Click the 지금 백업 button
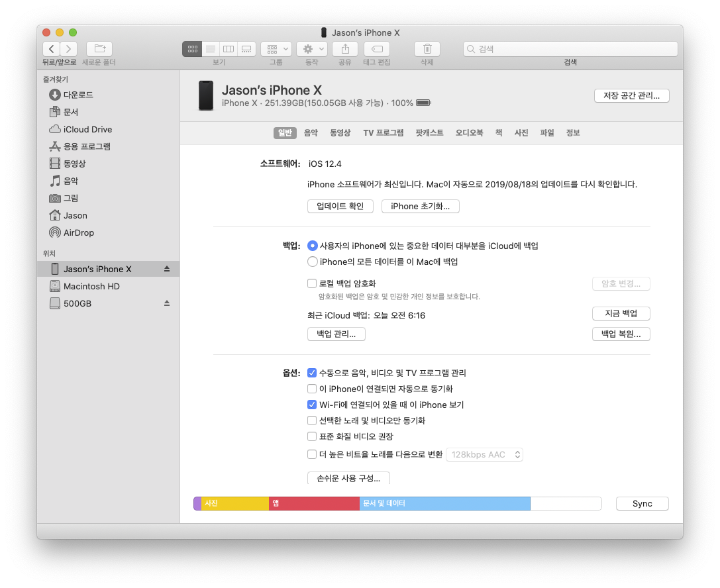The height and width of the screenshot is (588, 720). tap(621, 313)
